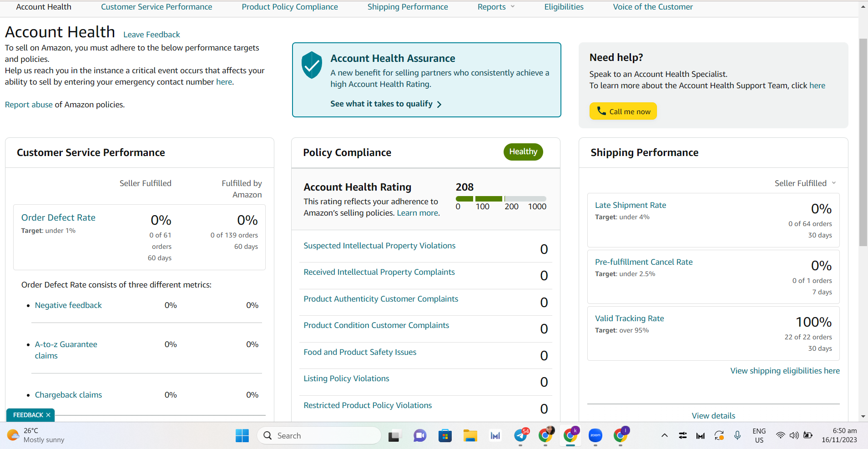Click the FEEDBACK tab label
Screen dimensions: 868x449
pyautogui.click(x=28, y=415)
